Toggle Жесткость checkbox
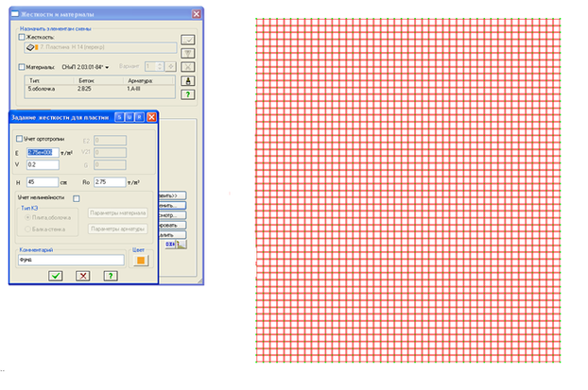 tap(22, 37)
